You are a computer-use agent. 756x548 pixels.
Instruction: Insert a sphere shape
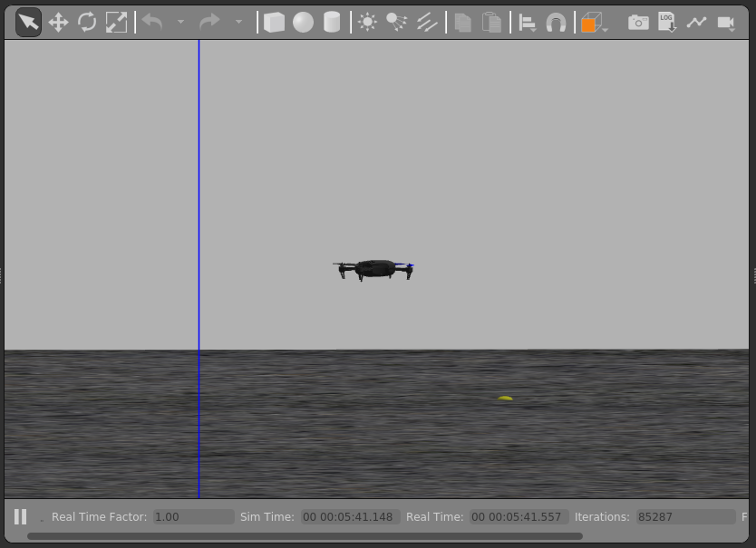pyautogui.click(x=303, y=23)
